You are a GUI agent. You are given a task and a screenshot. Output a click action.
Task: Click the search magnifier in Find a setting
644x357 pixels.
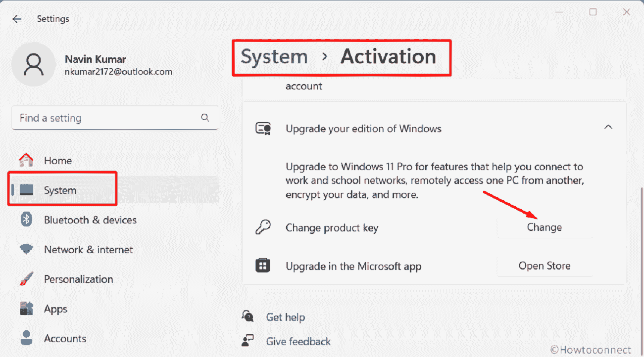click(x=205, y=118)
